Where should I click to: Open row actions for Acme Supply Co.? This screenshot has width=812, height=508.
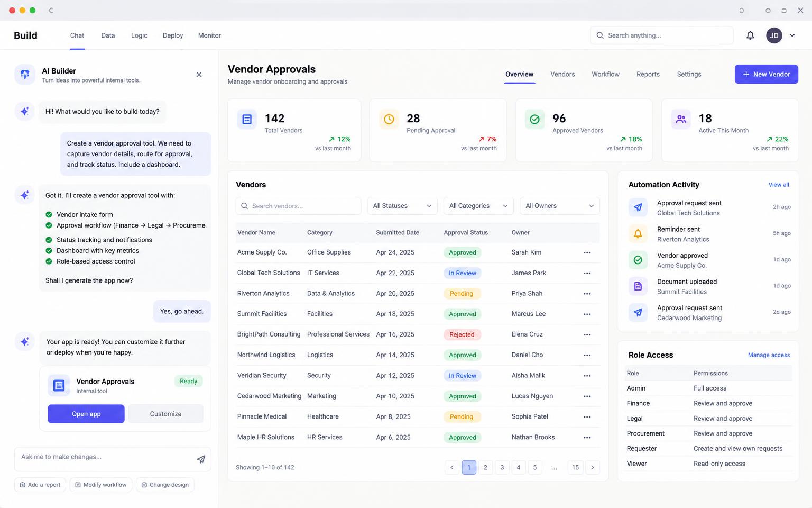pyautogui.click(x=587, y=252)
